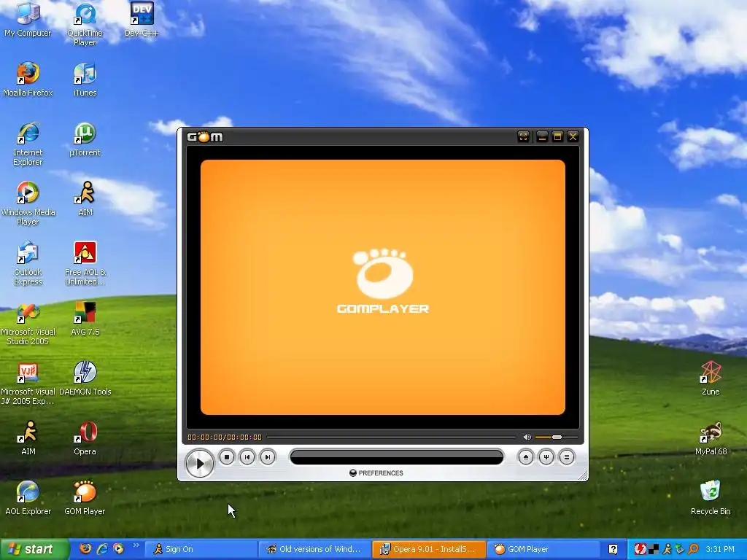Open the GOM Player control panel button
The height and width of the screenshot is (560, 747).
coord(546,457)
